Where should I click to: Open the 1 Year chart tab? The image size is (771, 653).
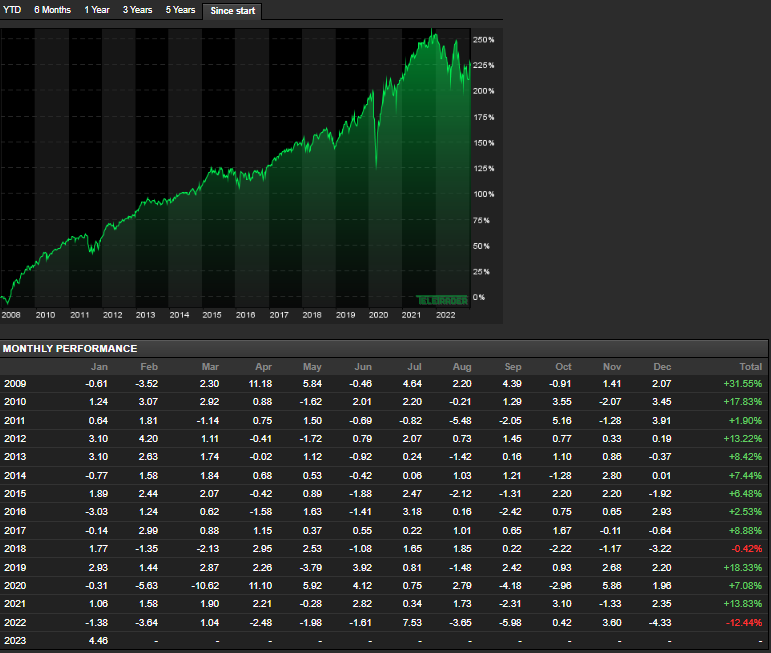(97, 10)
